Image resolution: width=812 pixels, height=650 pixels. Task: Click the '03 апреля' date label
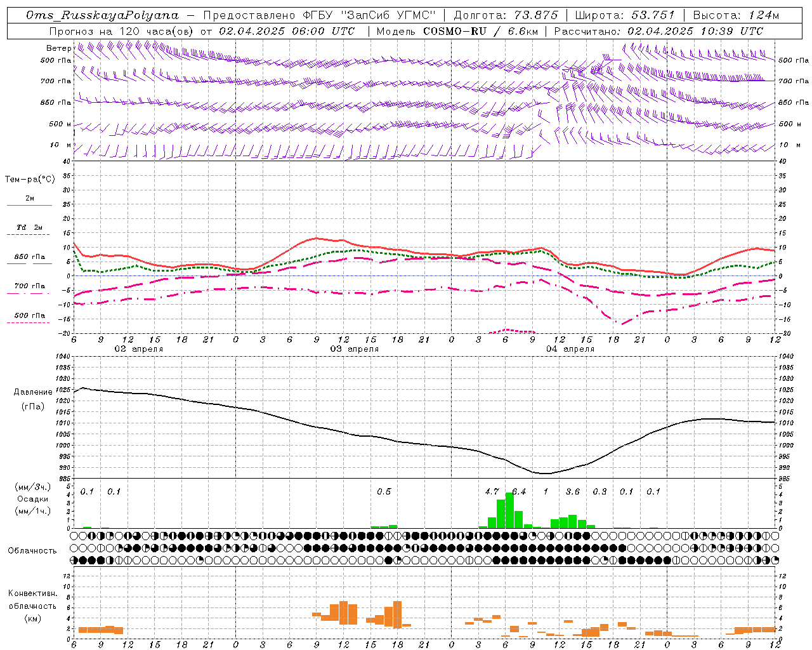pos(354,349)
